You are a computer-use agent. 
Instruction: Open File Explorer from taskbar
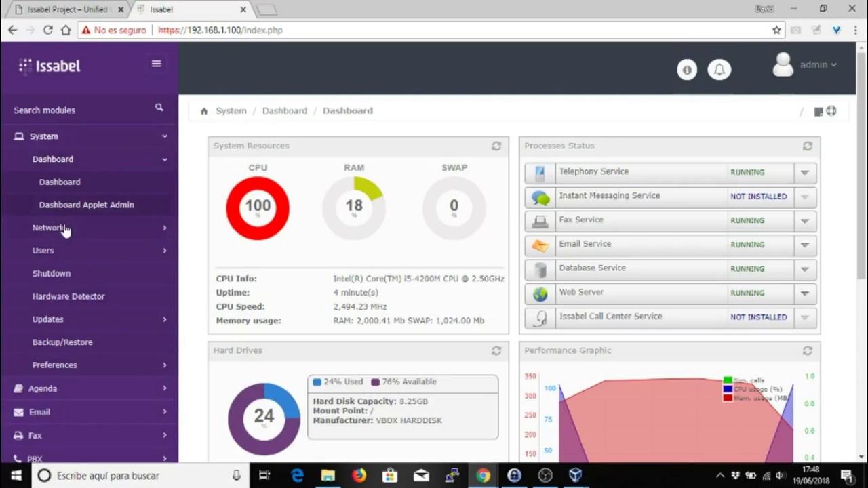click(328, 476)
